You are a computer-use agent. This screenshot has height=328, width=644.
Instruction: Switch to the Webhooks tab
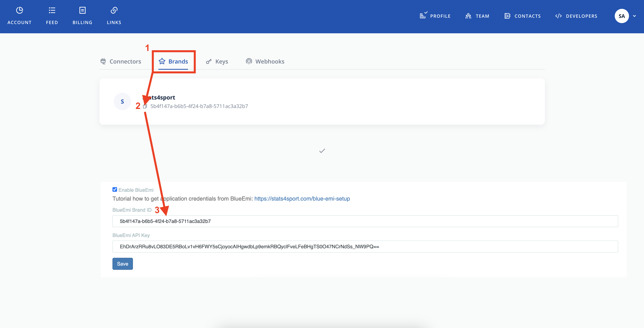point(265,62)
